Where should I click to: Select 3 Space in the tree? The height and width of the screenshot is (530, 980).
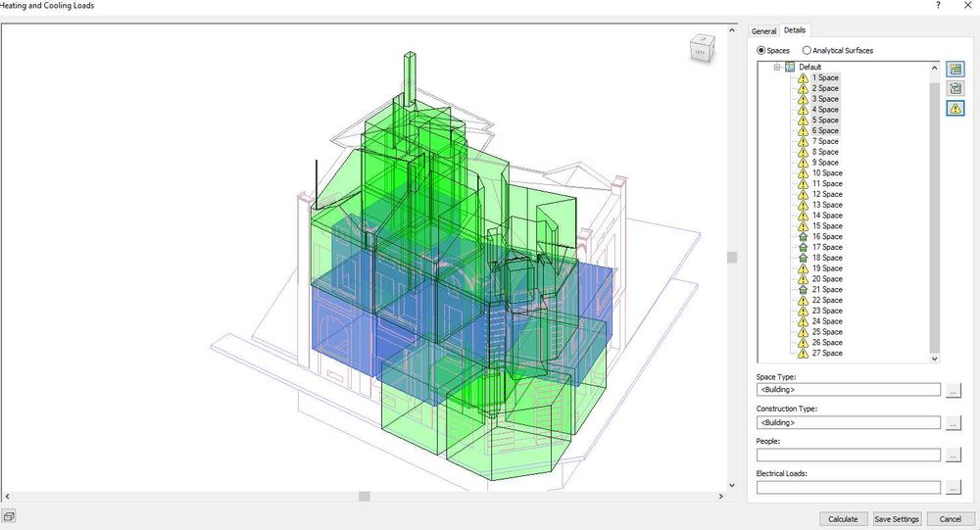(825, 99)
